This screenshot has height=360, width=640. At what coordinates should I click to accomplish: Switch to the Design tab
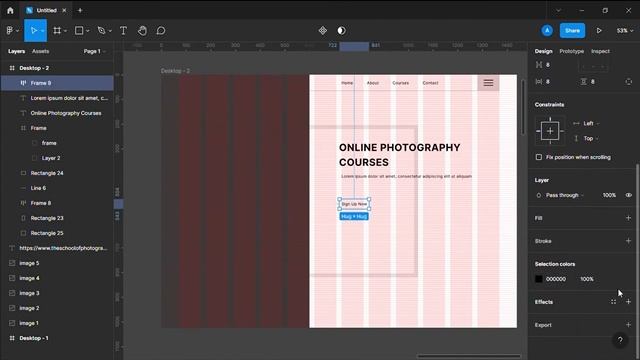[543, 51]
